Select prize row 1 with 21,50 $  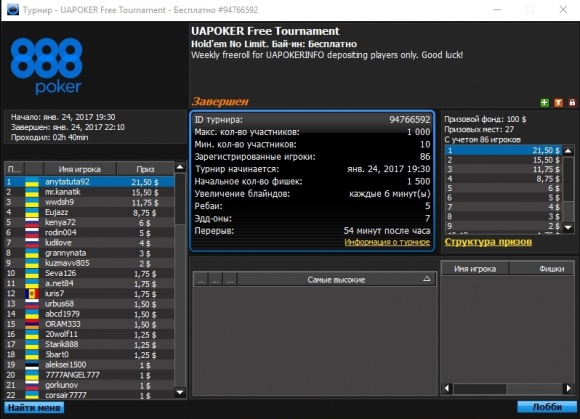(504, 151)
